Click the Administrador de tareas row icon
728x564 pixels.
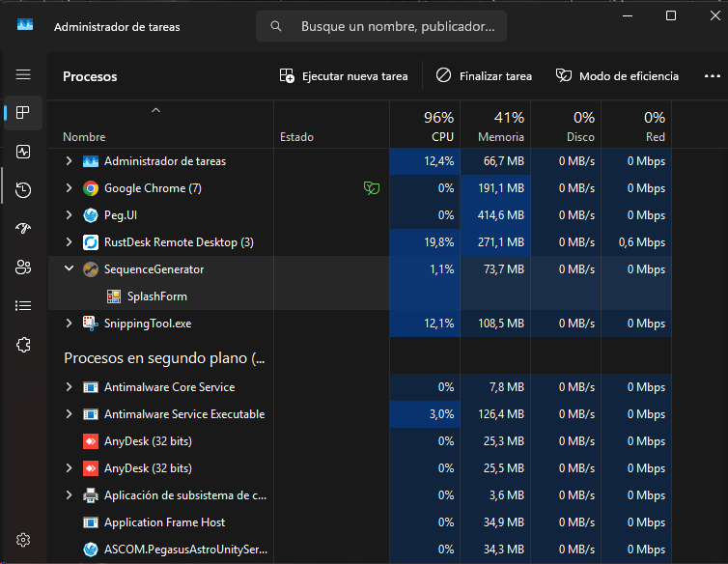[91, 161]
